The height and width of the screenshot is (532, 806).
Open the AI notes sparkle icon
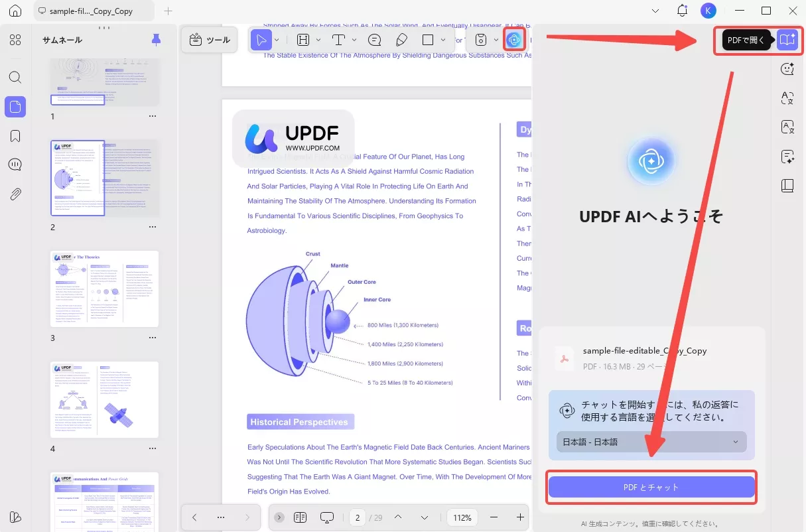tap(787, 157)
